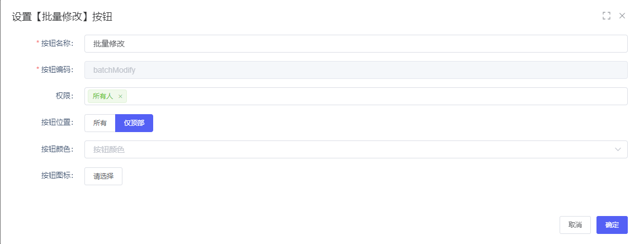Click the 按钮颜色 field label
Image resolution: width=644 pixels, height=244 pixels.
pos(57,149)
